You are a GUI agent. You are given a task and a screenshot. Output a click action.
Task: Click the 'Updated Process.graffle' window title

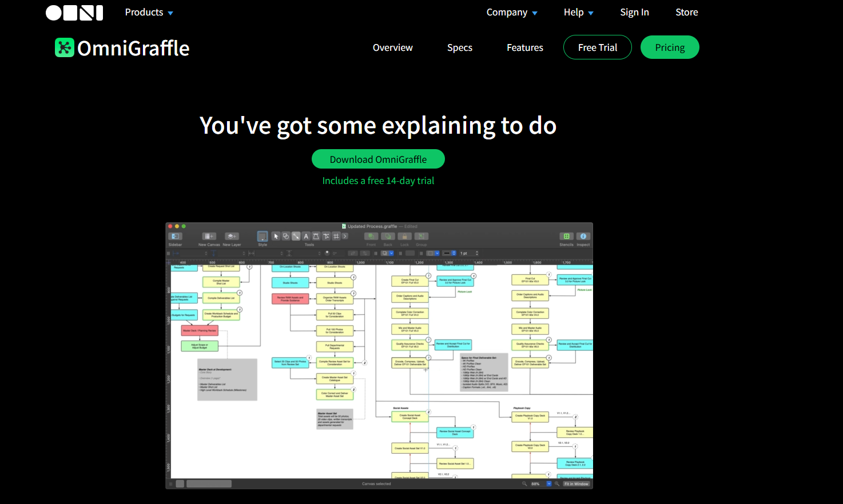pyautogui.click(x=372, y=226)
